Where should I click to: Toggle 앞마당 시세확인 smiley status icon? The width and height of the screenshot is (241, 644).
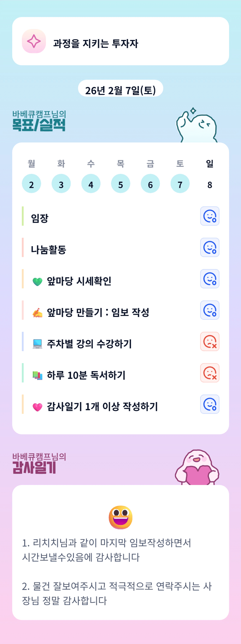210,279
